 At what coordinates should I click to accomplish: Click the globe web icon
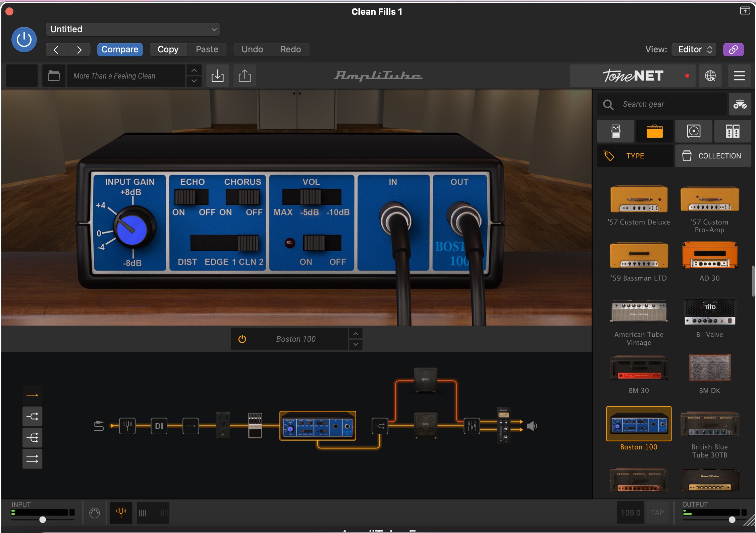pos(710,76)
